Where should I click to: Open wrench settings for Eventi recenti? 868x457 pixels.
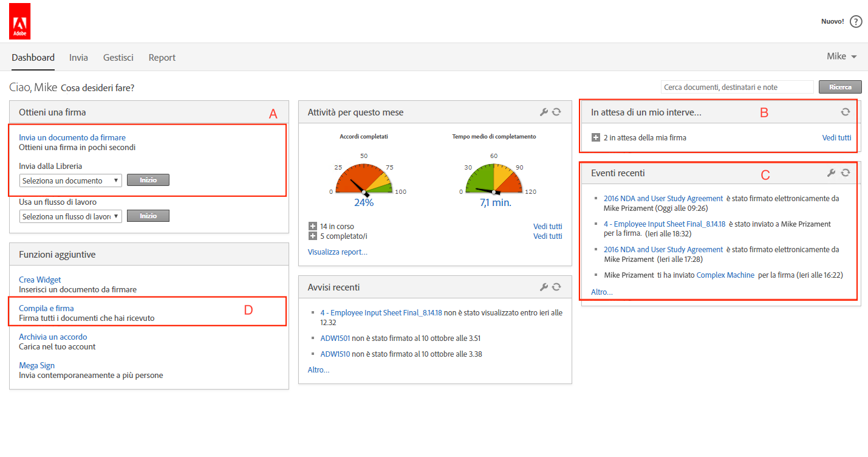(832, 173)
